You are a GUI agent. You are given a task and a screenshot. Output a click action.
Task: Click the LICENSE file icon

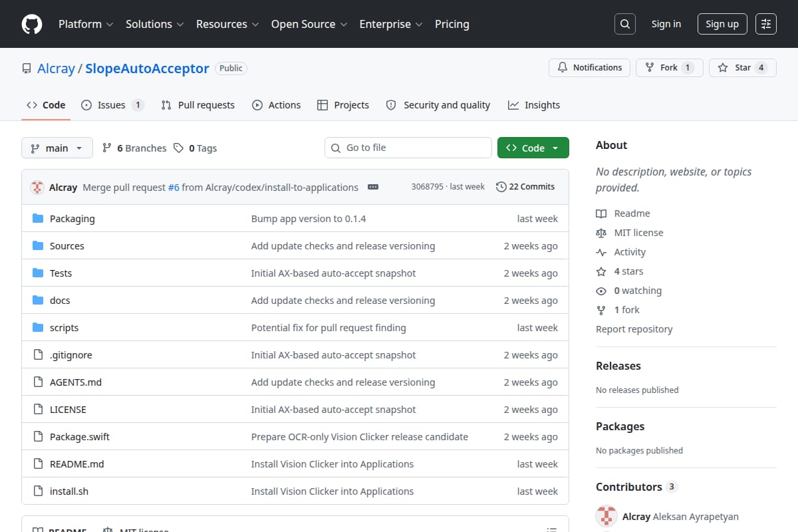[38, 410]
